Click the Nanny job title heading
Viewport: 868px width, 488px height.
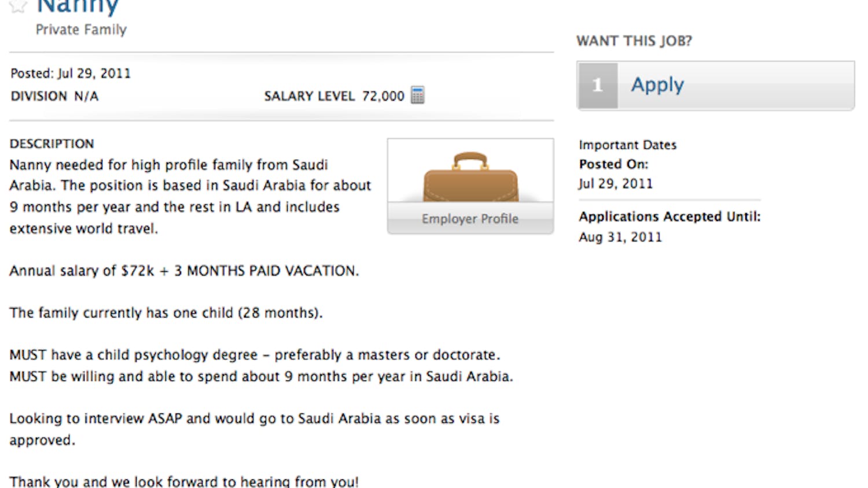[78, 7]
